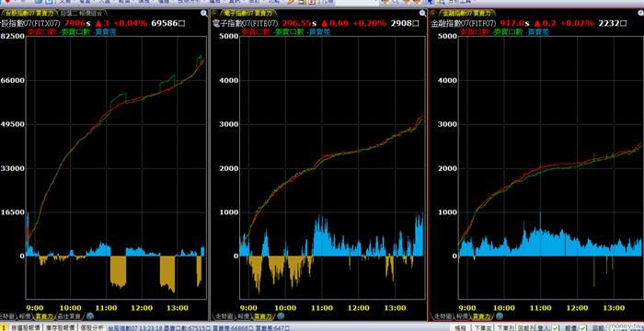Viewport: 644px width, 331px height.
Task: Click the price 296.55 in the FITE07 header
Action: pos(297,23)
